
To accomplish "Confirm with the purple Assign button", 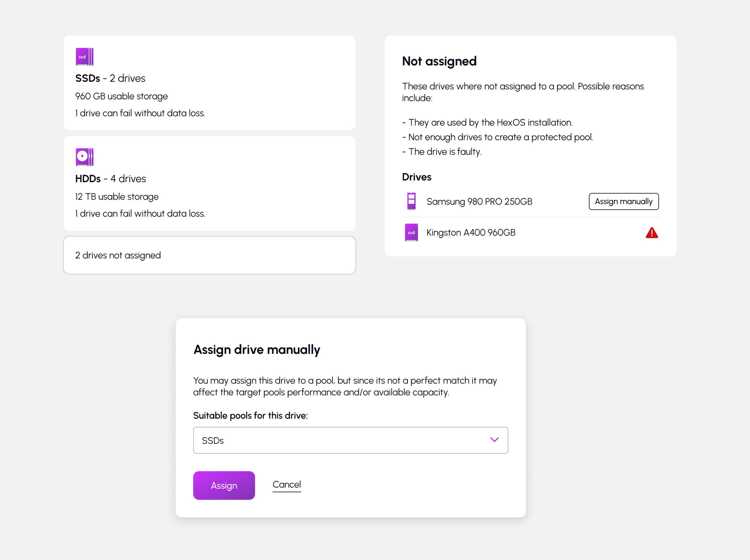I will click(224, 486).
